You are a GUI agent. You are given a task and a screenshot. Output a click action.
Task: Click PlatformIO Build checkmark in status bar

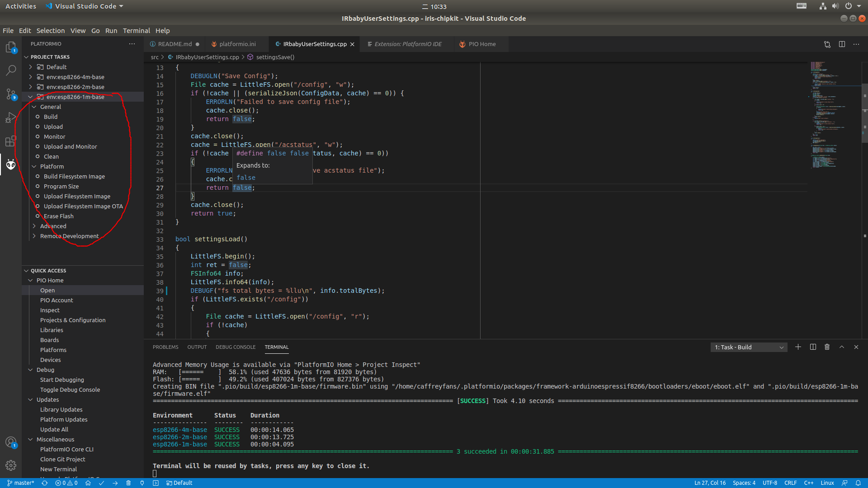tap(102, 483)
